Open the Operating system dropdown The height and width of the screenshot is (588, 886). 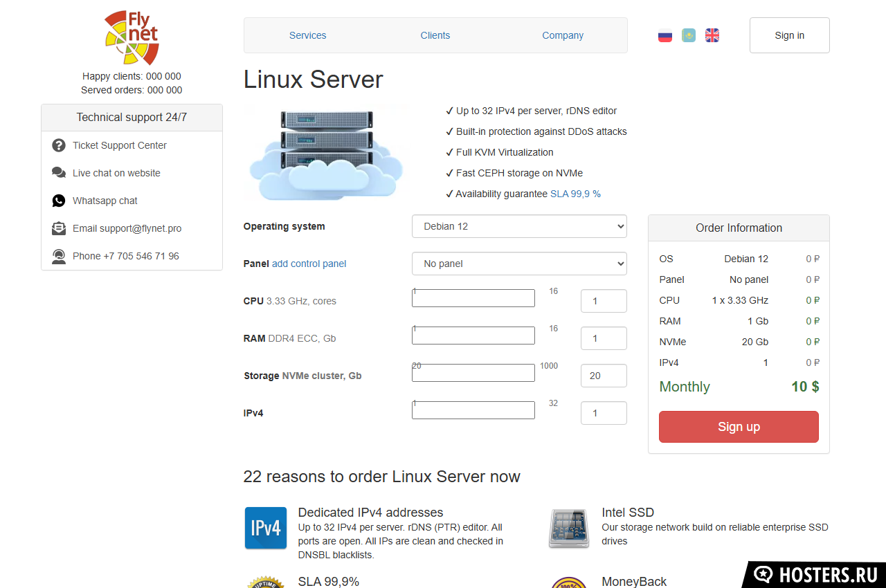click(519, 226)
